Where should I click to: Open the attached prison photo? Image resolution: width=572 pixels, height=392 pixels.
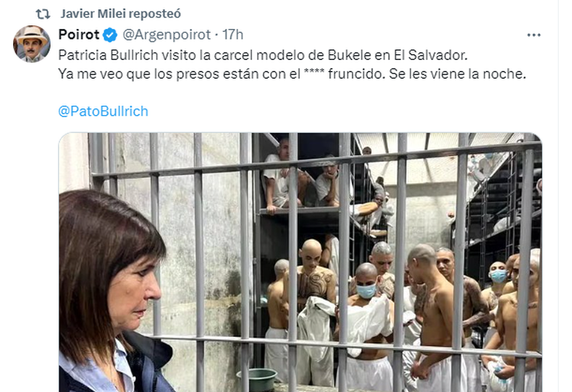300,263
